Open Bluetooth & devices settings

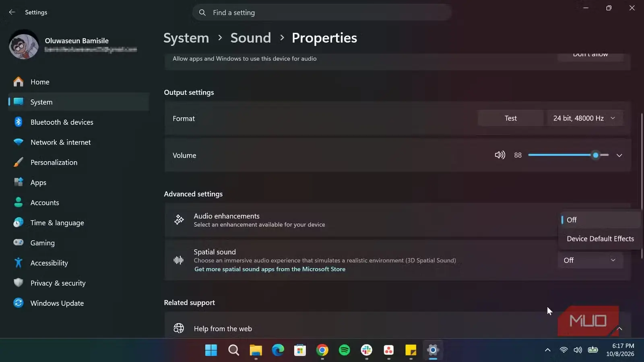tap(78, 122)
